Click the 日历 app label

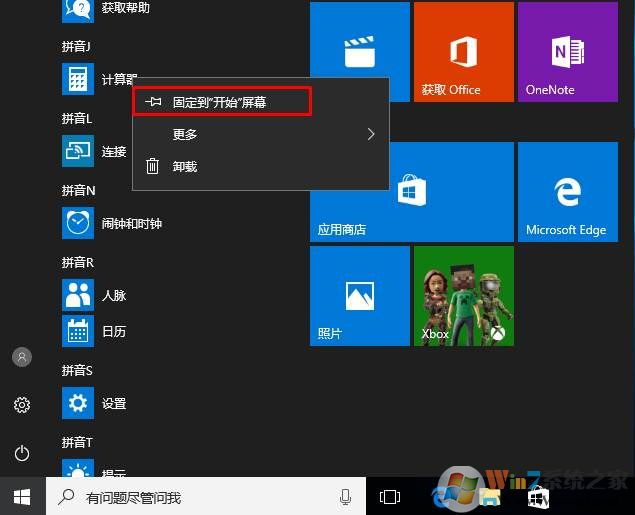coord(114,332)
